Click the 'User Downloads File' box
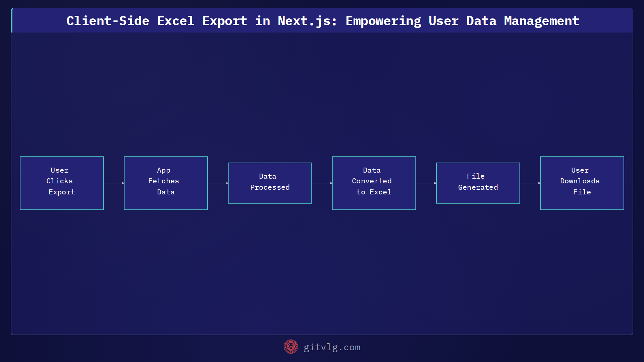This screenshot has width=644, height=362. click(582, 183)
